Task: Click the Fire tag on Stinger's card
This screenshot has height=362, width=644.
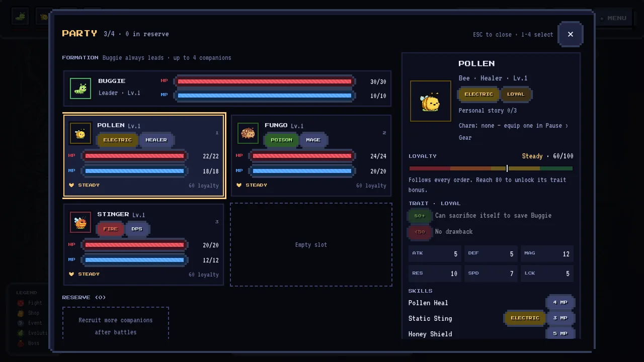Action: coord(110,229)
